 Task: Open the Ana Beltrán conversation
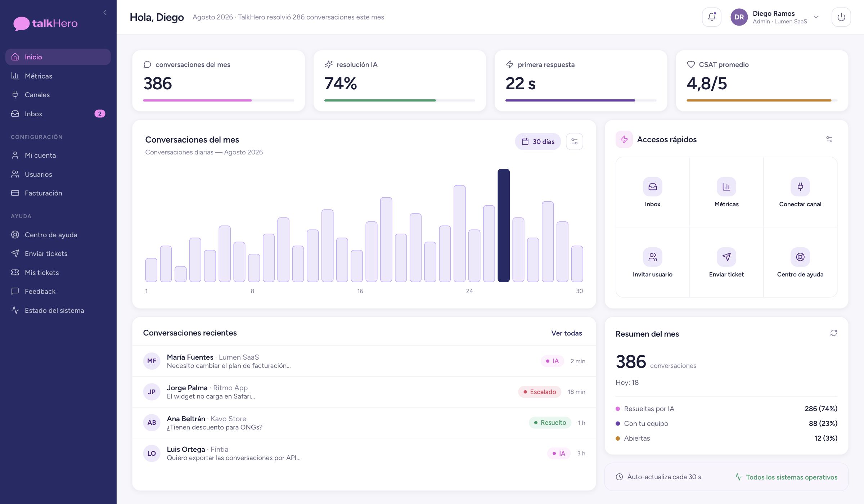(x=364, y=423)
